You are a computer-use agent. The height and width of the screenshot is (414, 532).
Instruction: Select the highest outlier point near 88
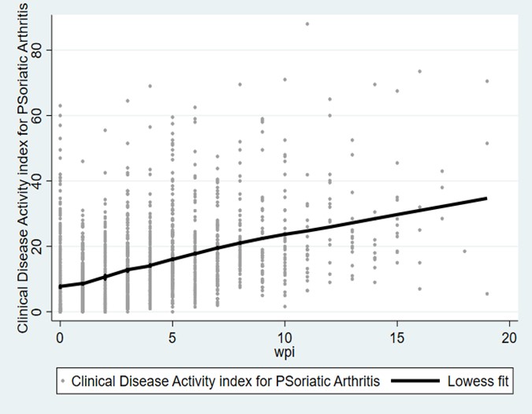coord(307,24)
